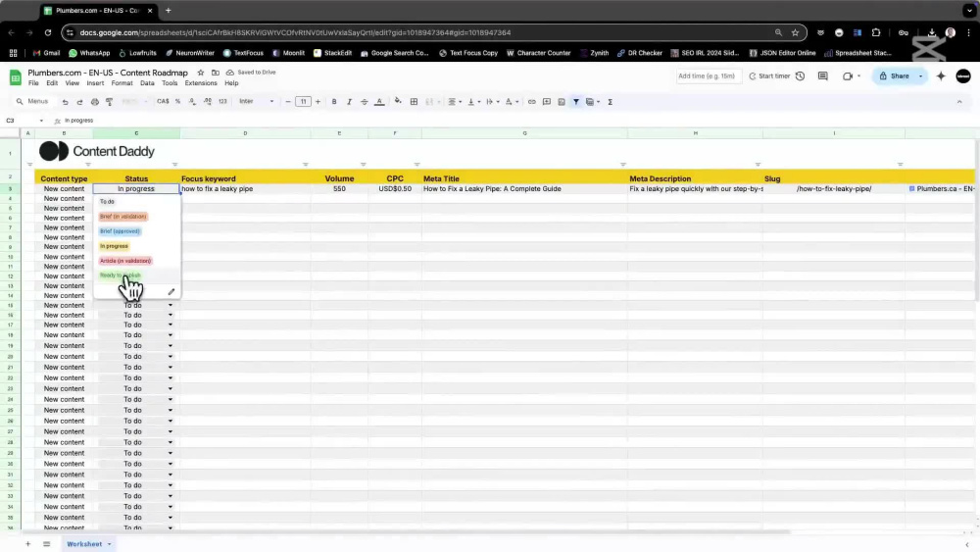Choose In progress option in dropdown list
980x552 pixels.
(115, 246)
